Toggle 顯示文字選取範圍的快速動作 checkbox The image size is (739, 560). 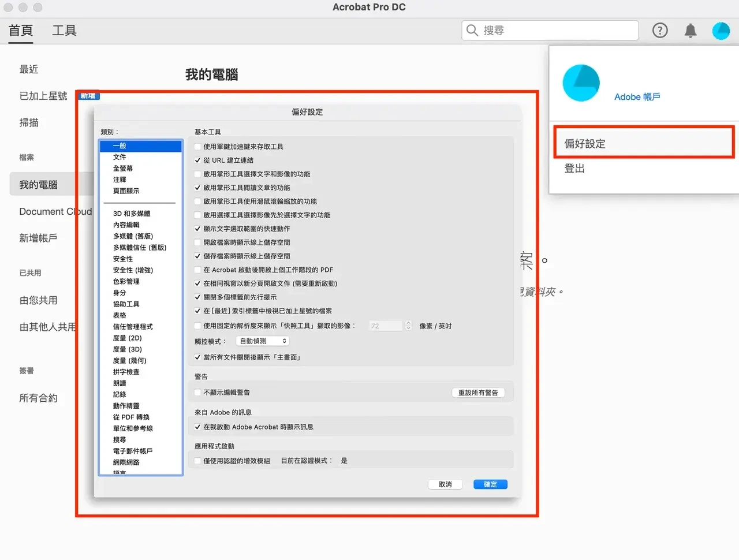click(197, 229)
